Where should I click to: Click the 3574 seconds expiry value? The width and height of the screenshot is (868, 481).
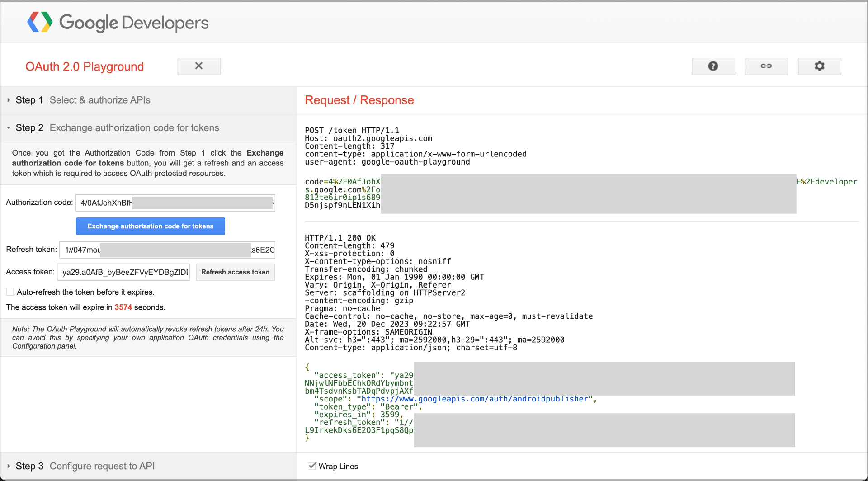[123, 307]
